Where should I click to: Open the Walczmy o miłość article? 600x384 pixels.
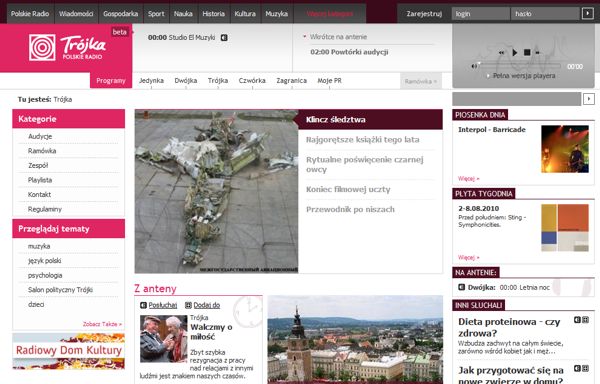211,332
